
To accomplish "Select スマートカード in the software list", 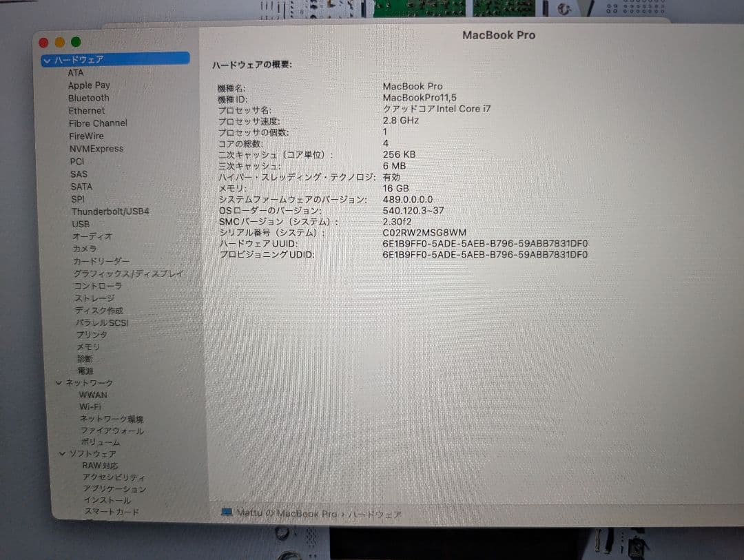I will coord(110,512).
